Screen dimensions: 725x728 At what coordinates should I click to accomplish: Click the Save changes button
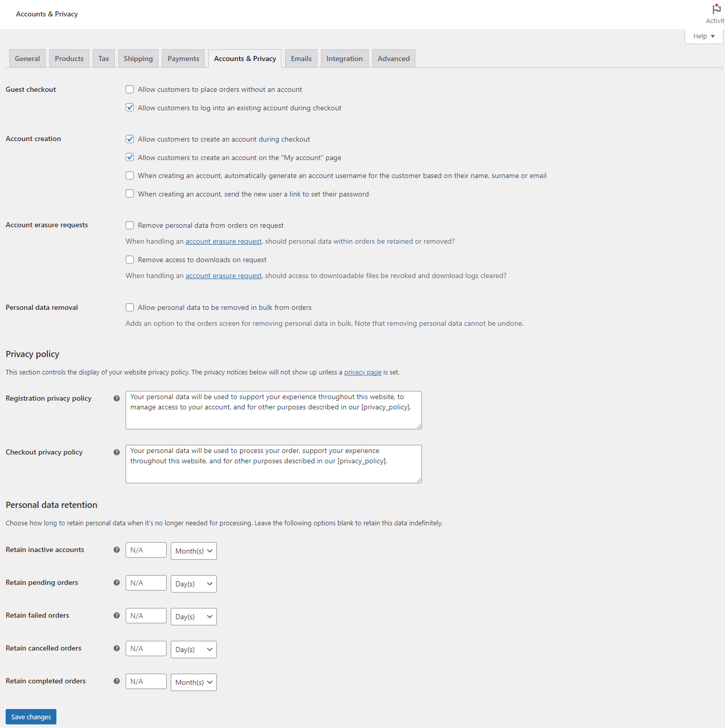coord(31,717)
